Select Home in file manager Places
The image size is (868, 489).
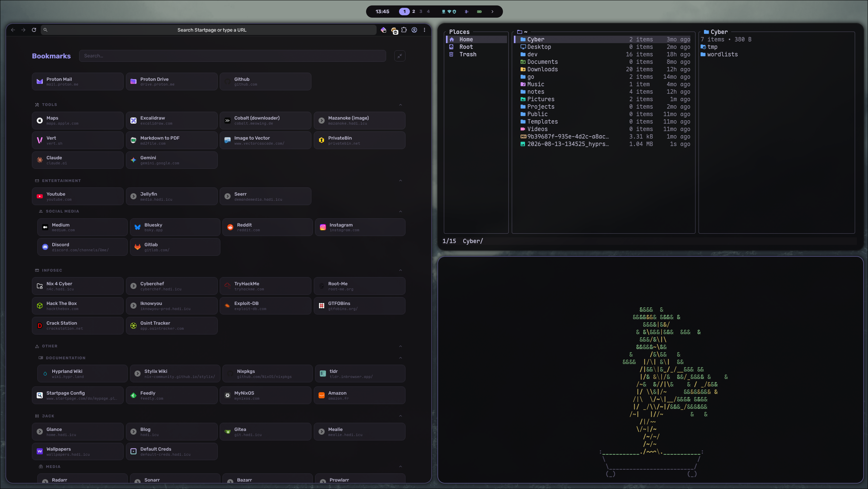click(x=476, y=39)
